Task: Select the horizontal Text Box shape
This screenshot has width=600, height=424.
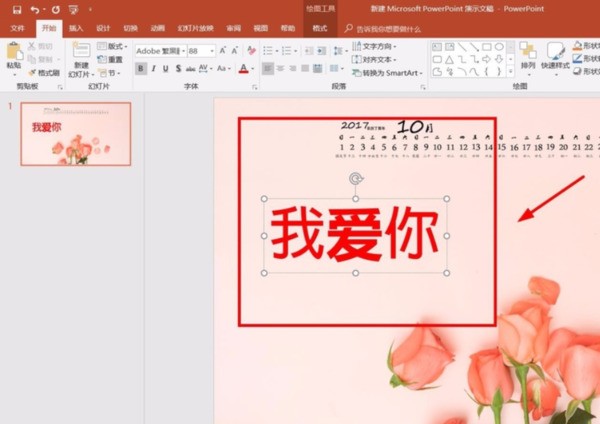Action: pos(437,47)
